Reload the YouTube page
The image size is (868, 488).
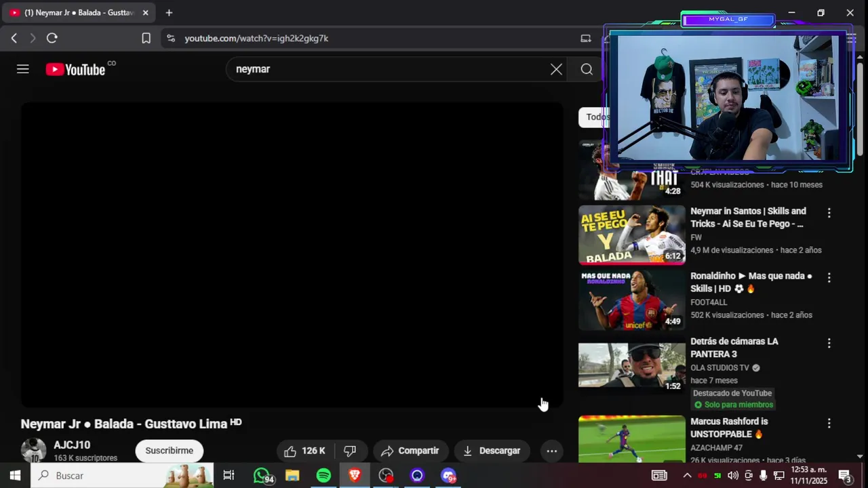(52, 39)
